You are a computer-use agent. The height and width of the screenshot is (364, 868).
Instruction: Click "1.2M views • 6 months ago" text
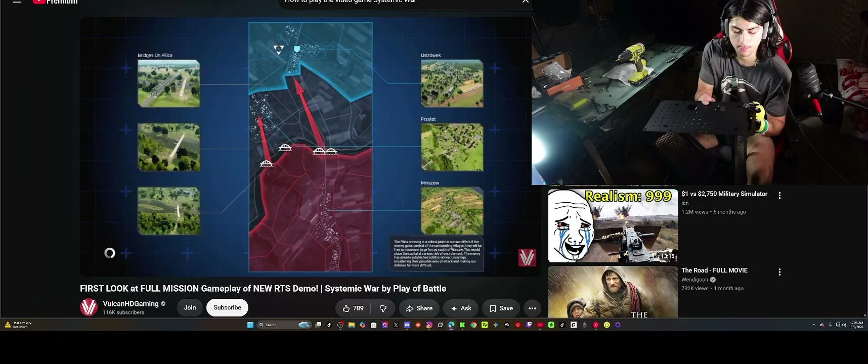[x=714, y=212]
